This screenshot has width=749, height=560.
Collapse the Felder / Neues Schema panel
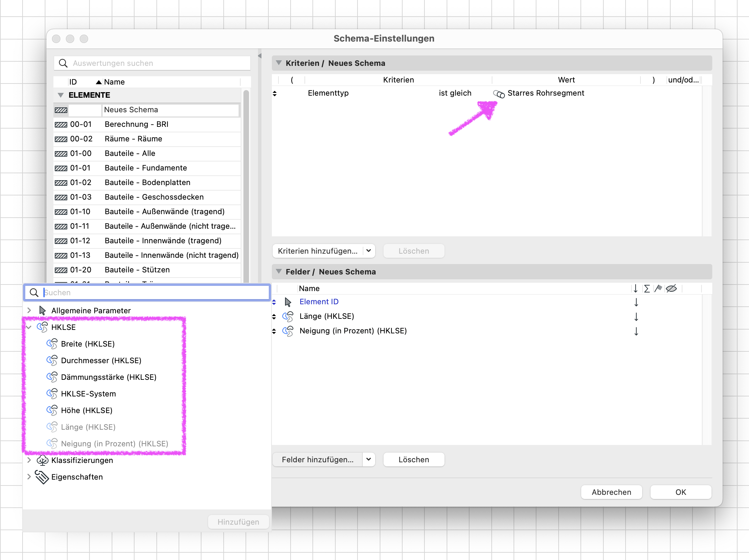tap(278, 271)
